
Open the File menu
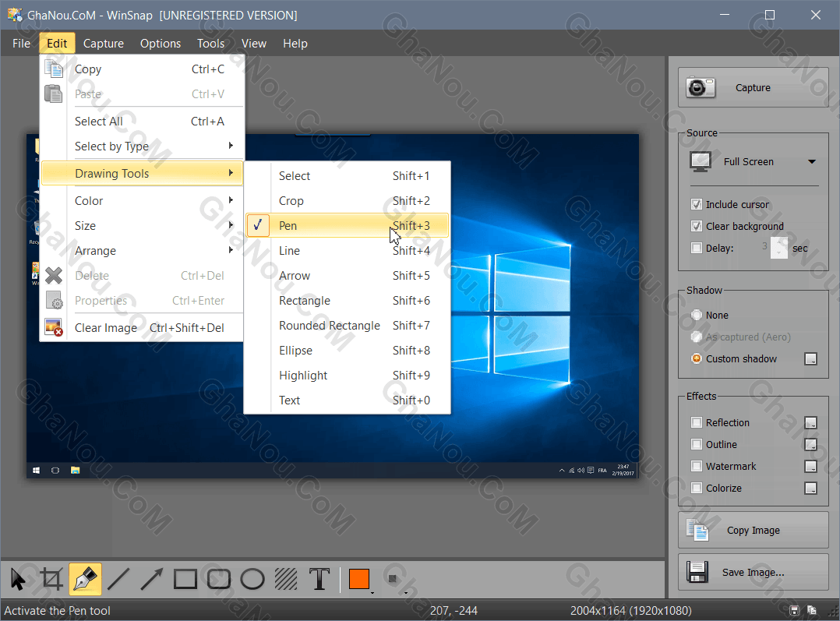[22, 44]
